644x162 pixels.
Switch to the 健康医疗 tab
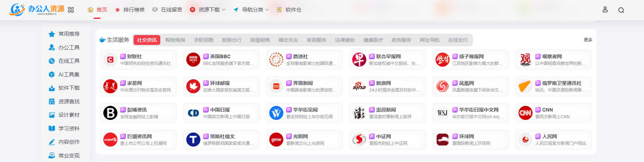(x=373, y=40)
